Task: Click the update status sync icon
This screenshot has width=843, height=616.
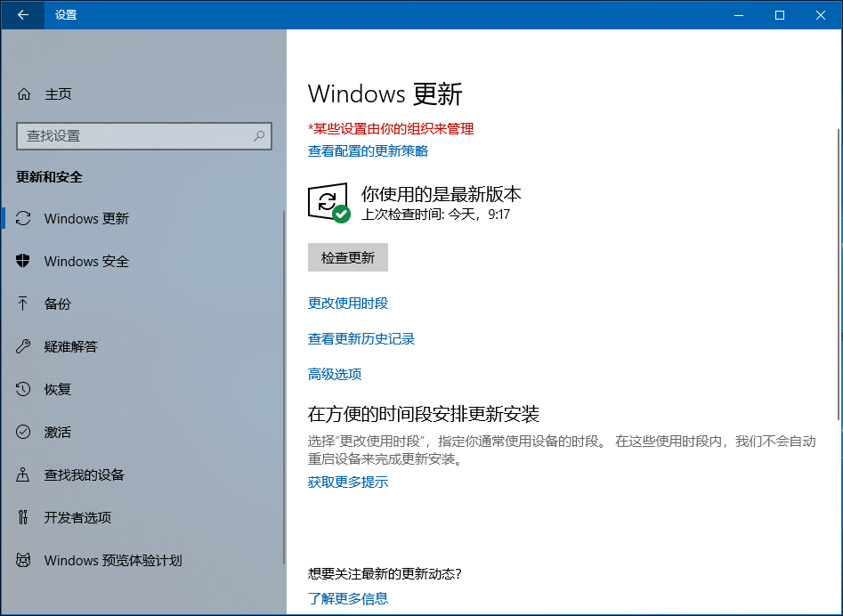Action: tap(327, 202)
